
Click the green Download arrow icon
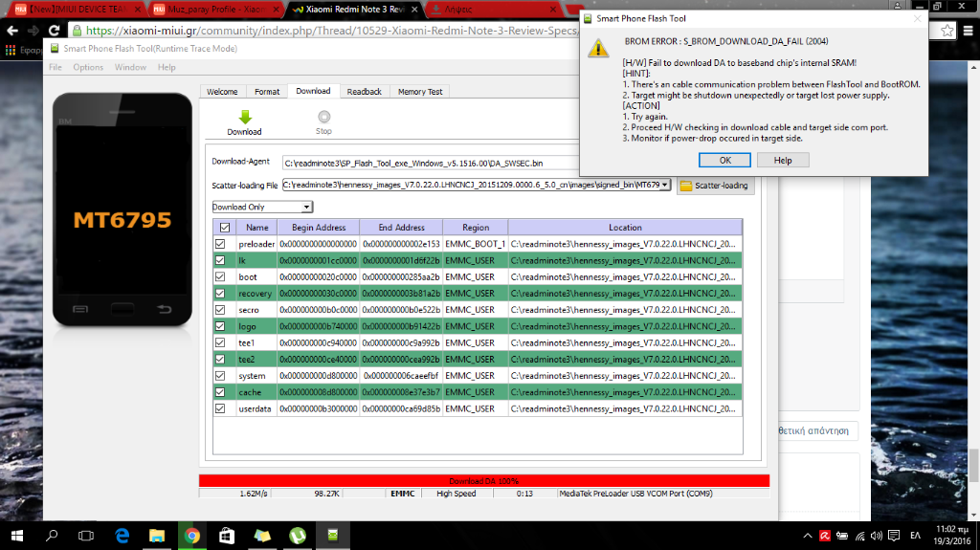tap(244, 118)
